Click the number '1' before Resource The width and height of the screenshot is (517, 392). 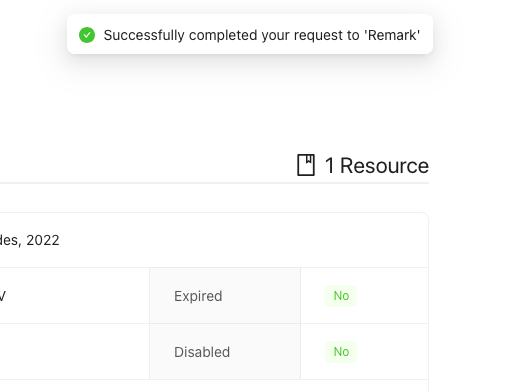[x=329, y=165]
